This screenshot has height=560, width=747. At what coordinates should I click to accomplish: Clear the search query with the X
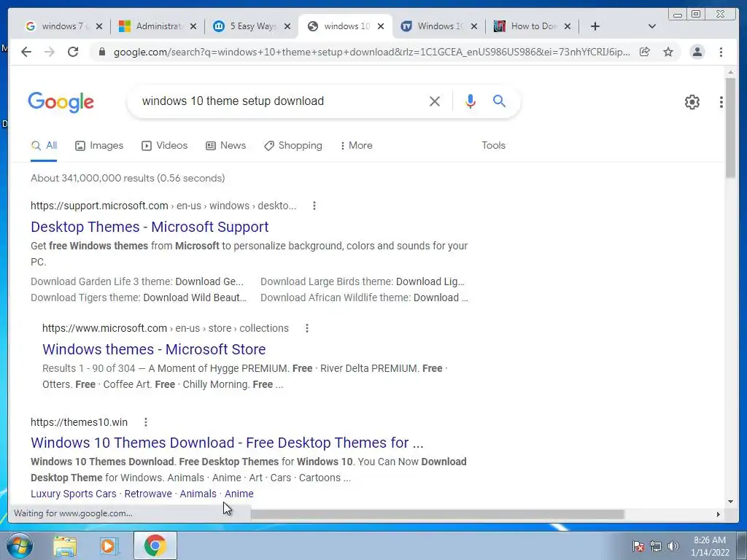click(435, 101)
